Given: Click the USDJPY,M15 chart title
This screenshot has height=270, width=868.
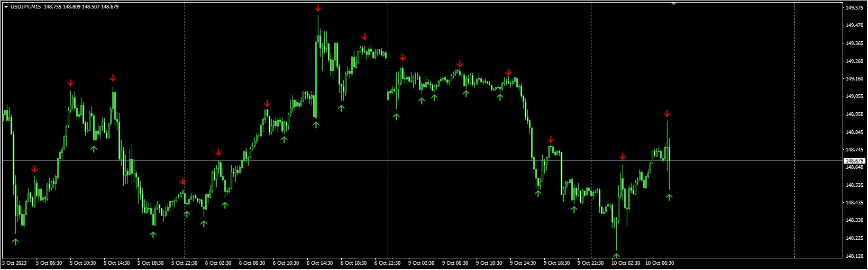Looking at the screenshot, I should pyautogui.click(x=25, y=7).
